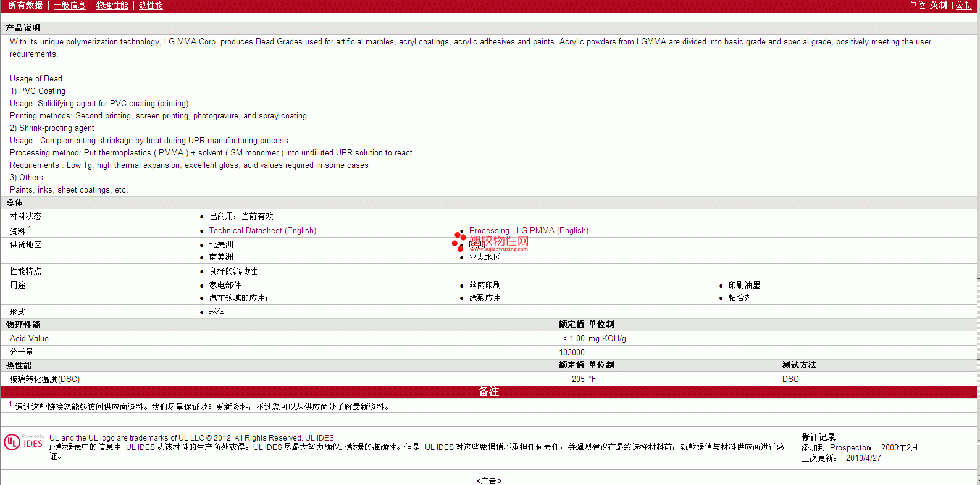Select the 2003年2月 added date
980x485 pixels.
[899, 448]
